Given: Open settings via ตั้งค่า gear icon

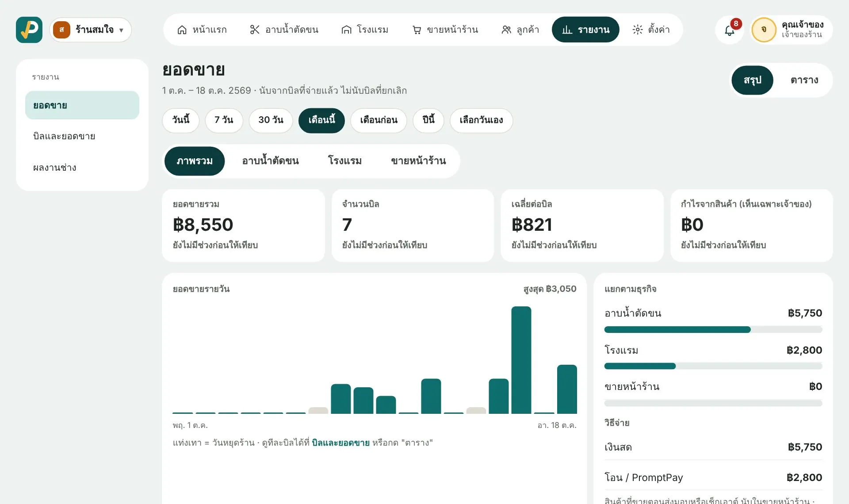Looking at the screenshot, I should [637, 30].
